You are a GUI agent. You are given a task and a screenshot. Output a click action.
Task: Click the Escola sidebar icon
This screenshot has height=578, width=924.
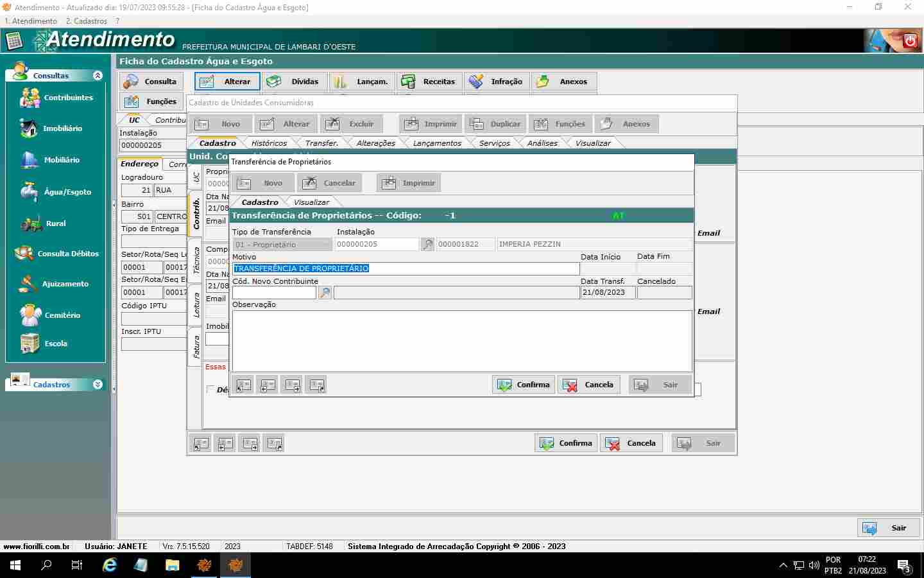point(30,344)
